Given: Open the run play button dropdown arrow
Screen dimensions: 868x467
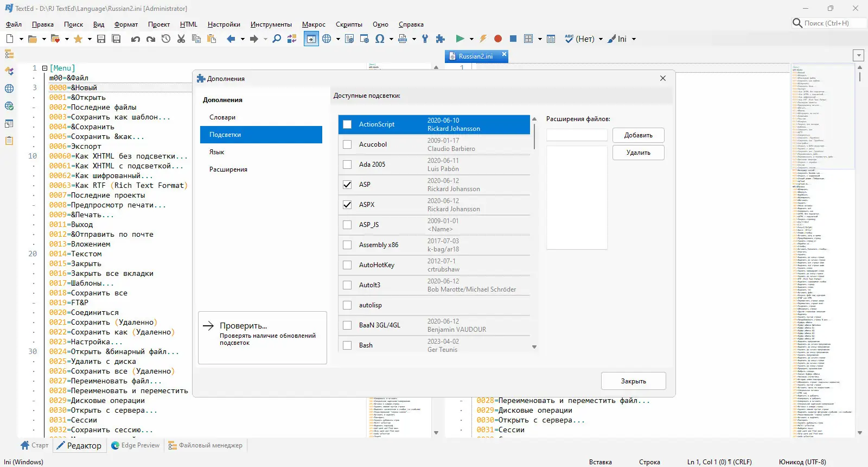Looking at the screenshot, I should point(471,39).
